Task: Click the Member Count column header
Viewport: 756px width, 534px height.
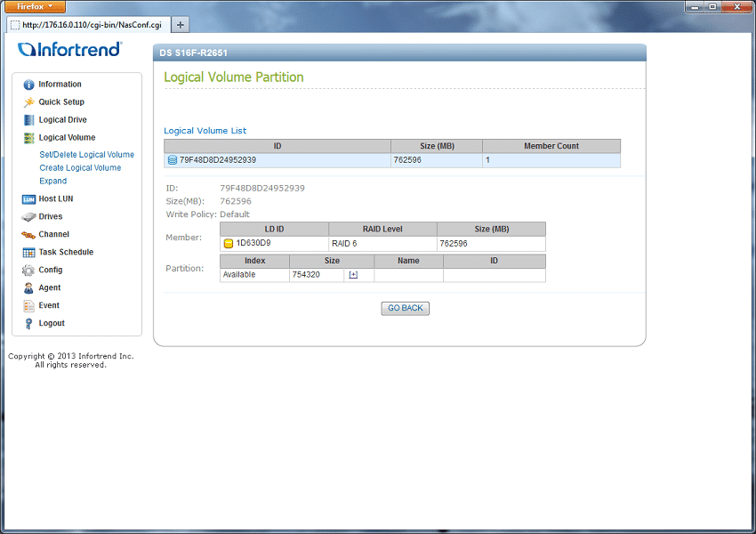Action: (551, 146)
